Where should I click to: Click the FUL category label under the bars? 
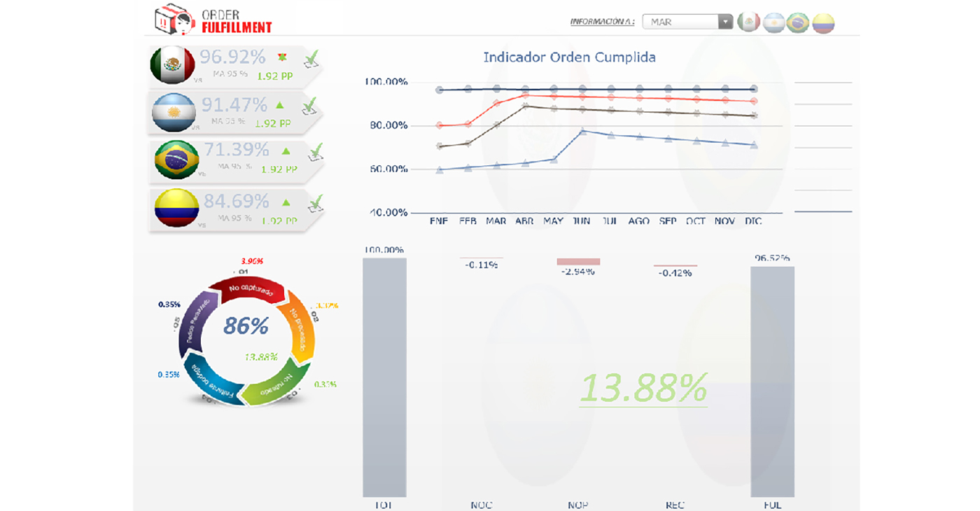tap(772, 505)
